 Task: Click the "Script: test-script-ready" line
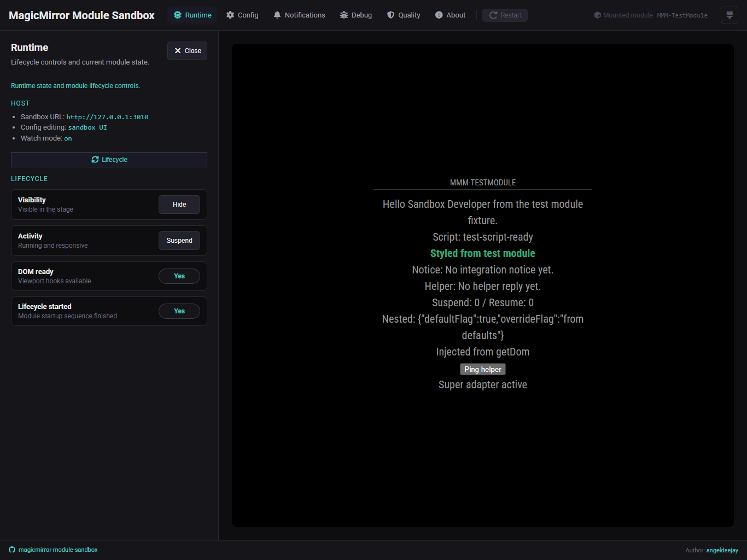pos(483,237)
